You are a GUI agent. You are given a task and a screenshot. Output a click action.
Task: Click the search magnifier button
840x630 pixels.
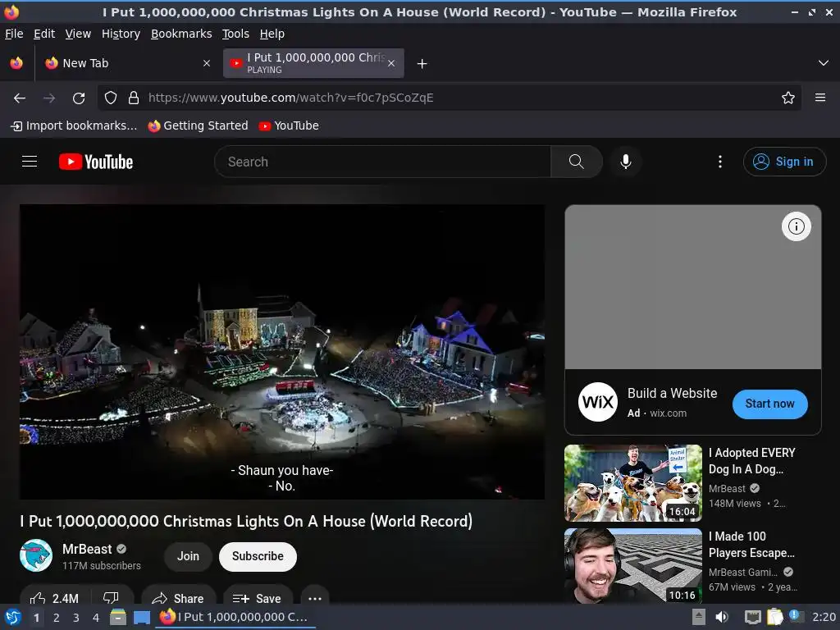pyautogui.click(x=577, y=162)
